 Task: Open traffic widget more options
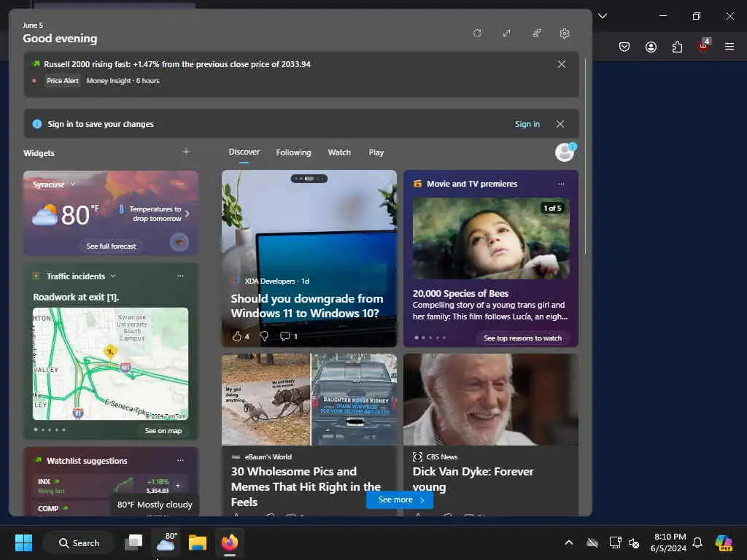[x=180, y=276]
